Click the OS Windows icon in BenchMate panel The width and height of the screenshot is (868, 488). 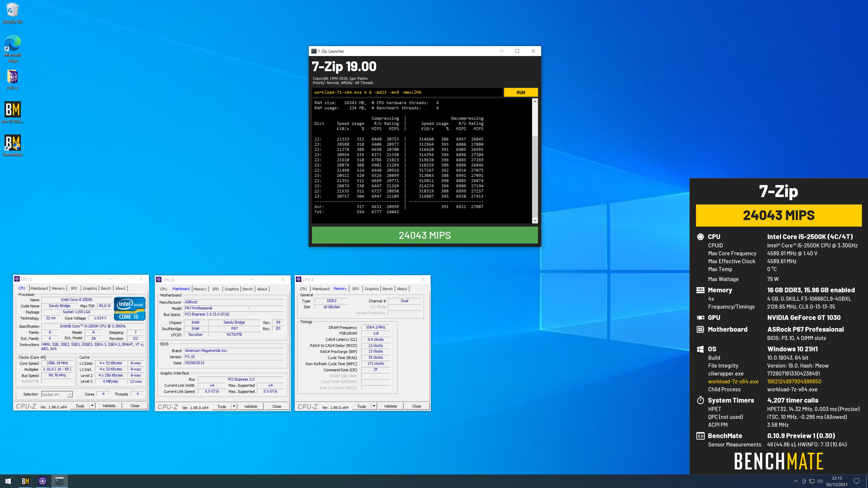[x=700, y=349]
